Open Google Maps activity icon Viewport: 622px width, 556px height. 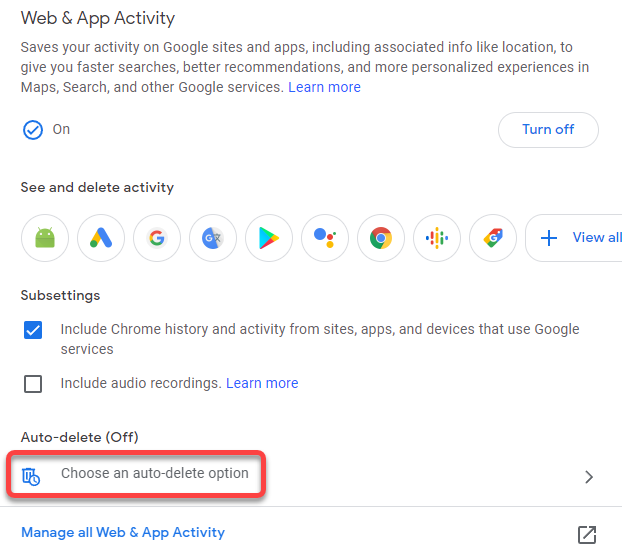coord(493,238)
